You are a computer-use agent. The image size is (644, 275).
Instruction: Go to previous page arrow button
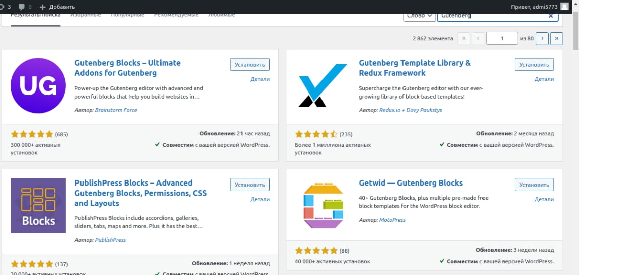pos(478,38)
